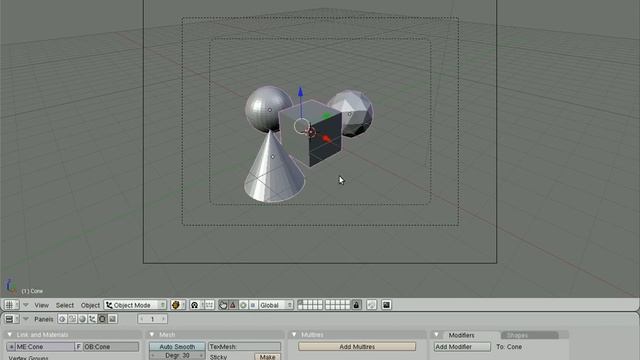Switch to the Scene context icon
Image resolution: width=640 pixels, height=360 pixels.
pyautogui.click(x=112, y=319)
